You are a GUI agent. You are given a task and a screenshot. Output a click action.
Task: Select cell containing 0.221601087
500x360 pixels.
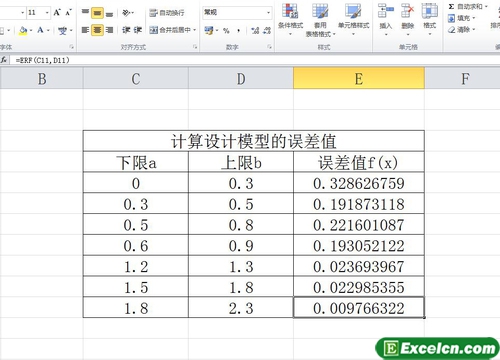tap(359, 225)
